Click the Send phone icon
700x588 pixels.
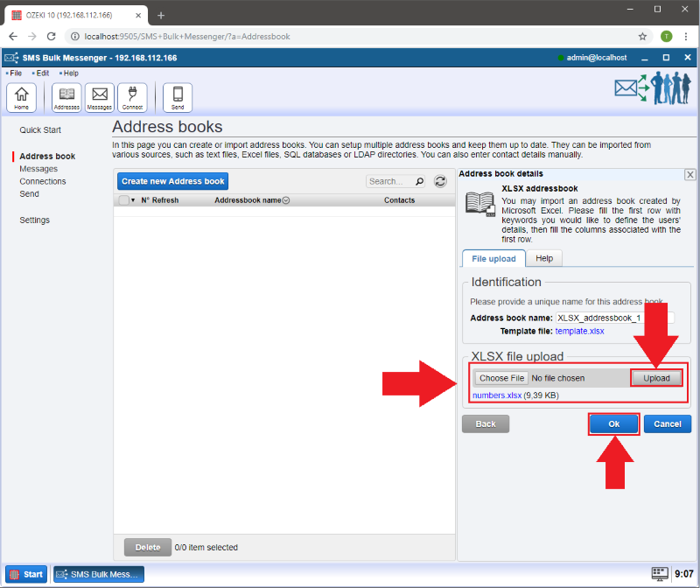[178, 97]
